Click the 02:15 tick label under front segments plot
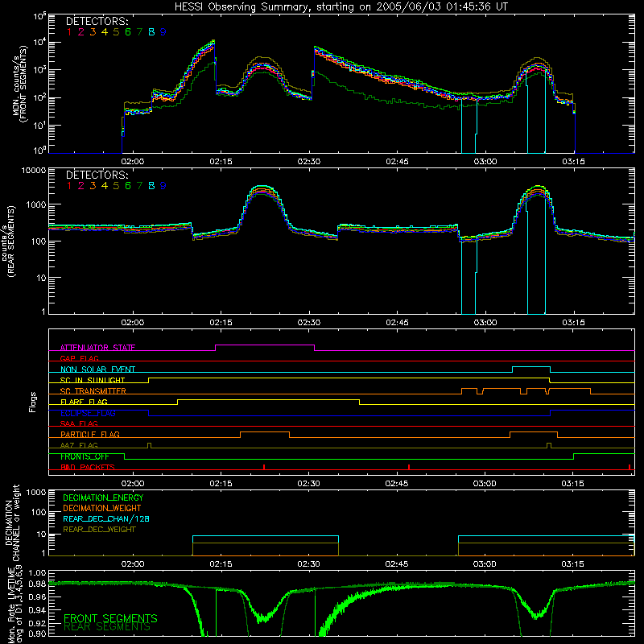 (221, 162)
